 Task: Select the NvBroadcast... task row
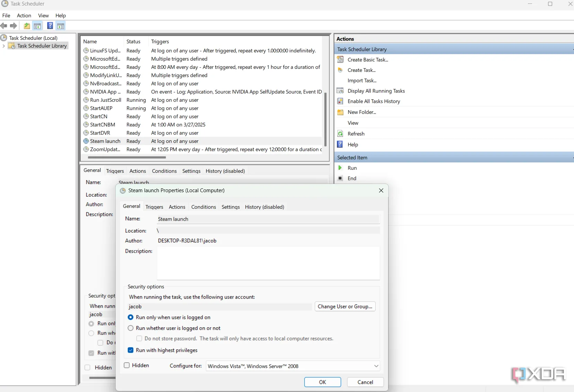tap(202, 84)
